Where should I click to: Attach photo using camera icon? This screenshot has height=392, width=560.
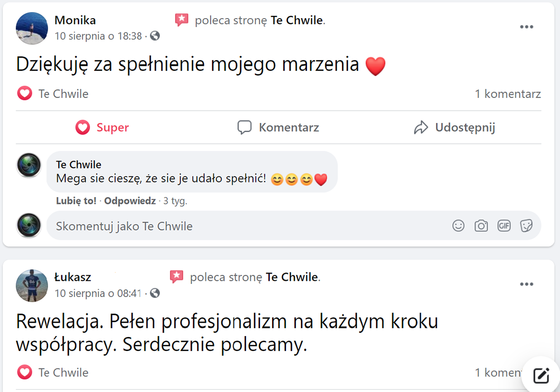click(x=481, y=226)
